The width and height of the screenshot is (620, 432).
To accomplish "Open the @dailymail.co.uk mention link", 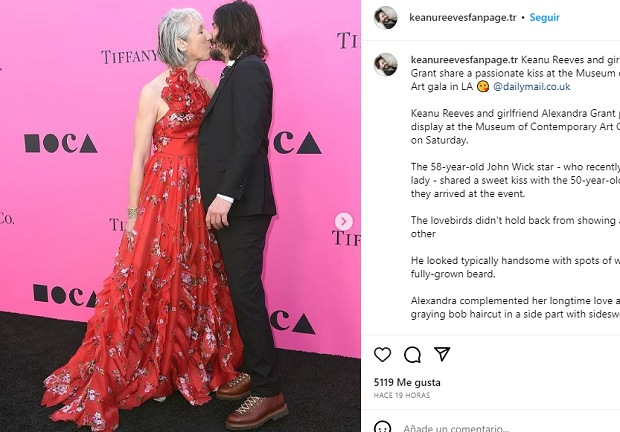I will (531, 87).
